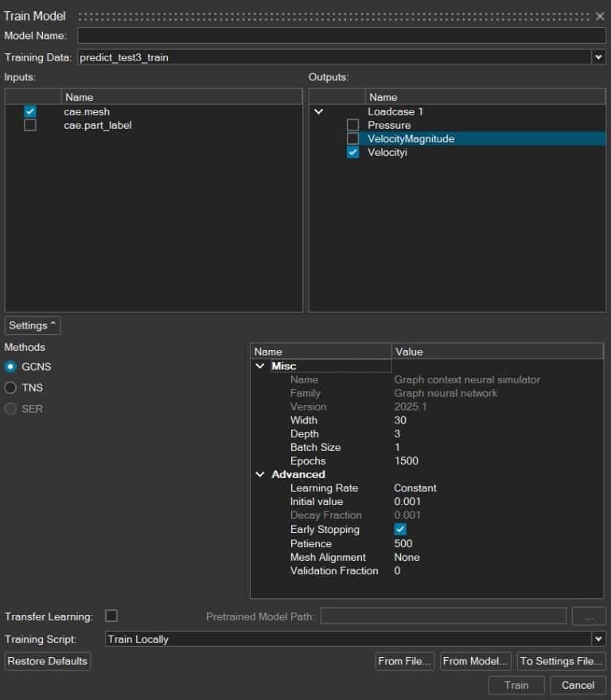Select the GCNS method radio button
This screenshot has width=611, height=700.
pos(10,367)
